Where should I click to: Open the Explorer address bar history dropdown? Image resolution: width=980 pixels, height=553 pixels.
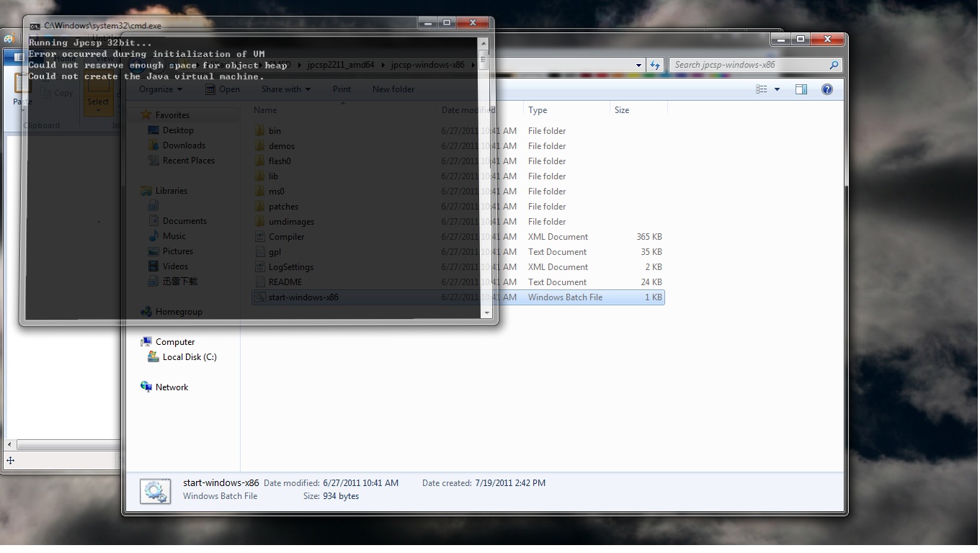(637, 65)
